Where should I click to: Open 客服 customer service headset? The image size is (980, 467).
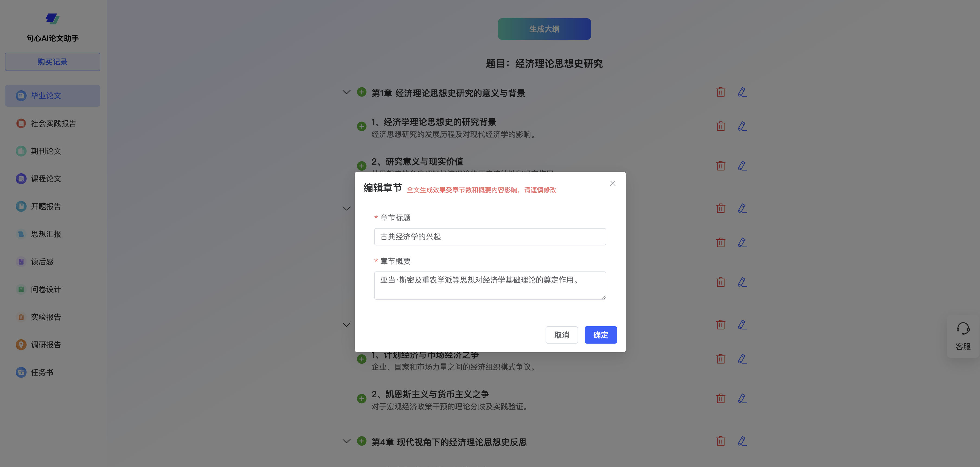pyautogui.click(x=963, y=337)
